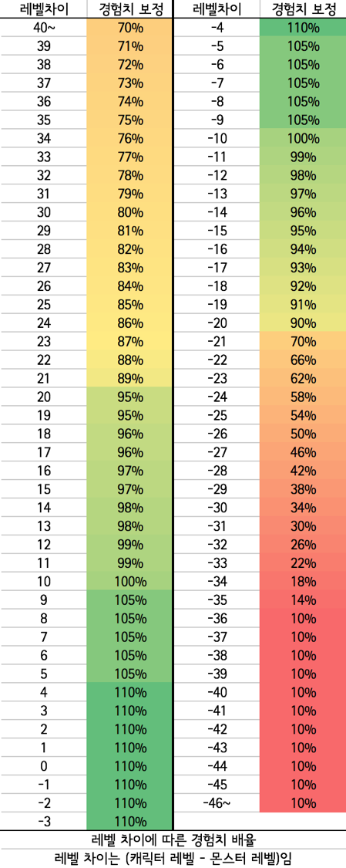Select the -46~ level difference cell
Image resolution: width=346 pixels, height=868 pixels.
(x=217, y=802)
